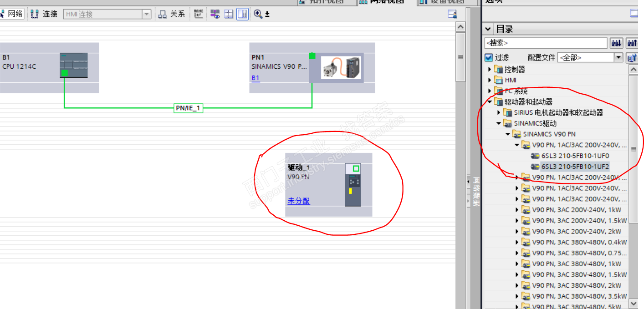Collapse the 目录 catalog section chevron

pyautogui.click(x=488, y=29)
